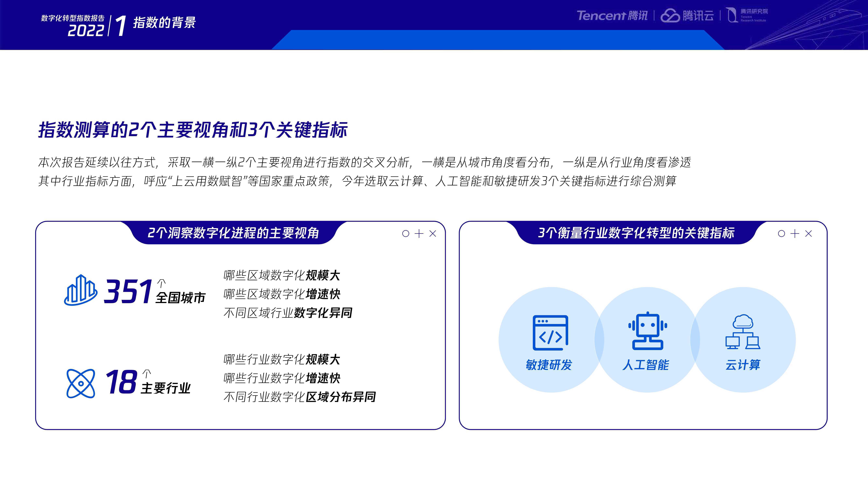Click the atom industry icon

pos(81,383)
